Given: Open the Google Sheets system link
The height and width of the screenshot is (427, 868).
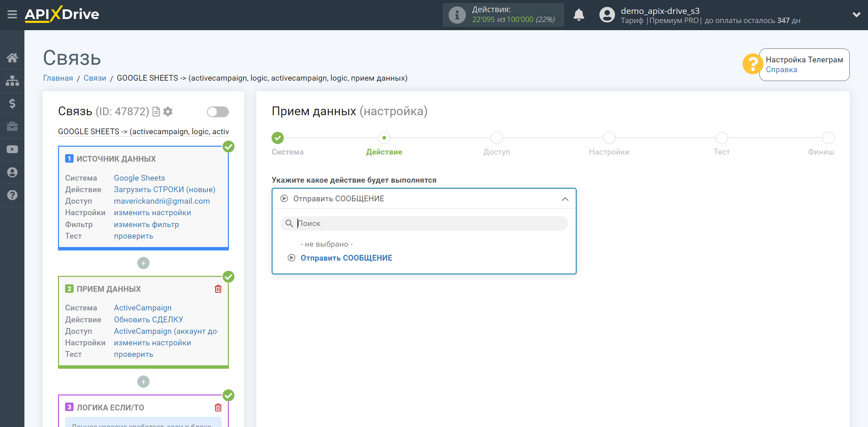Looking at the screenshot, I should 139,178.
